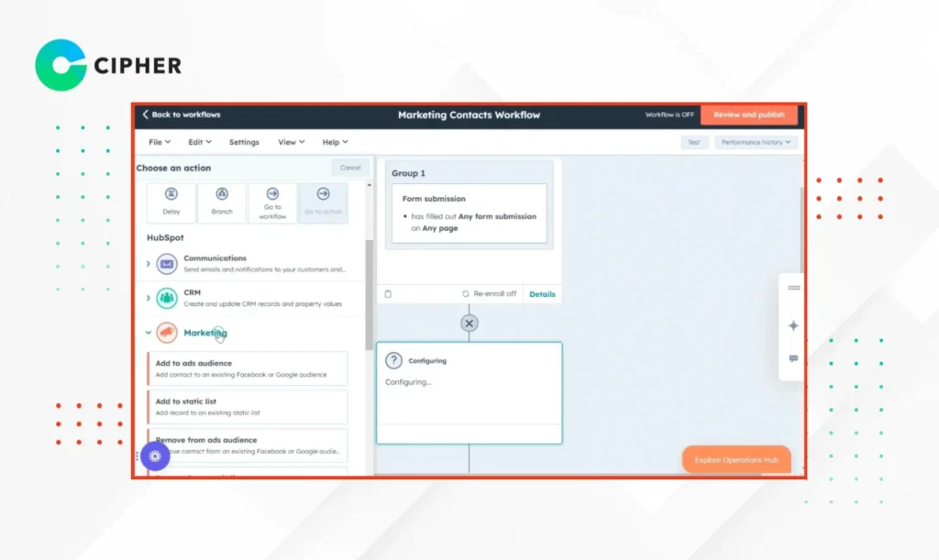939x560 pixels.
Task: Click the Review and publish button
Action: coord(750,115)
